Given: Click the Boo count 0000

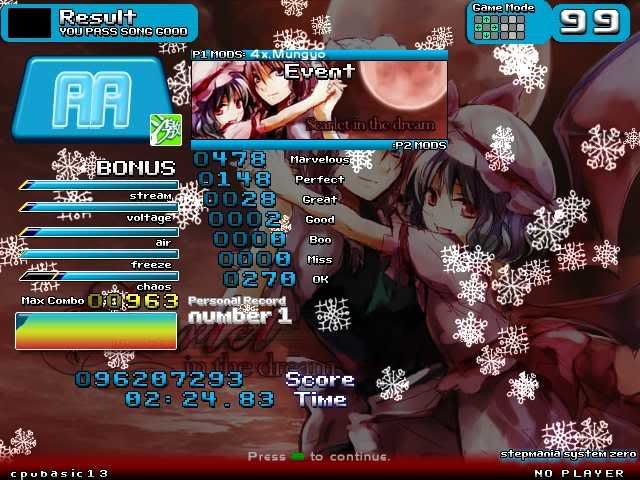Looking at the screenshot, I should (x=250, y=239).
